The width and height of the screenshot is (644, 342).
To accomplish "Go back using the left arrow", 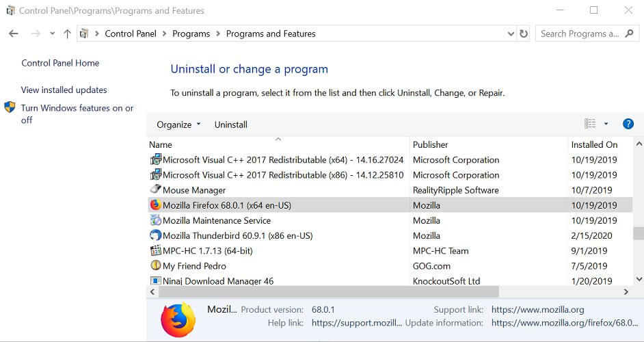I will coord(14,34).
